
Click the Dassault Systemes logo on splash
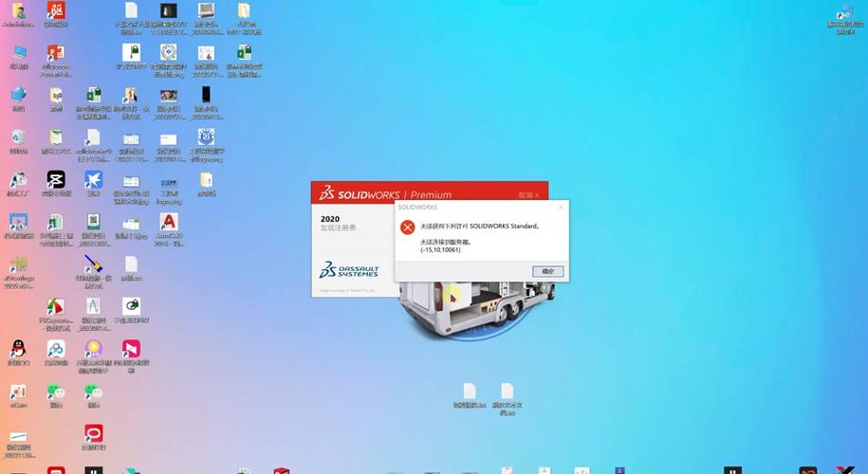(349, 269)
